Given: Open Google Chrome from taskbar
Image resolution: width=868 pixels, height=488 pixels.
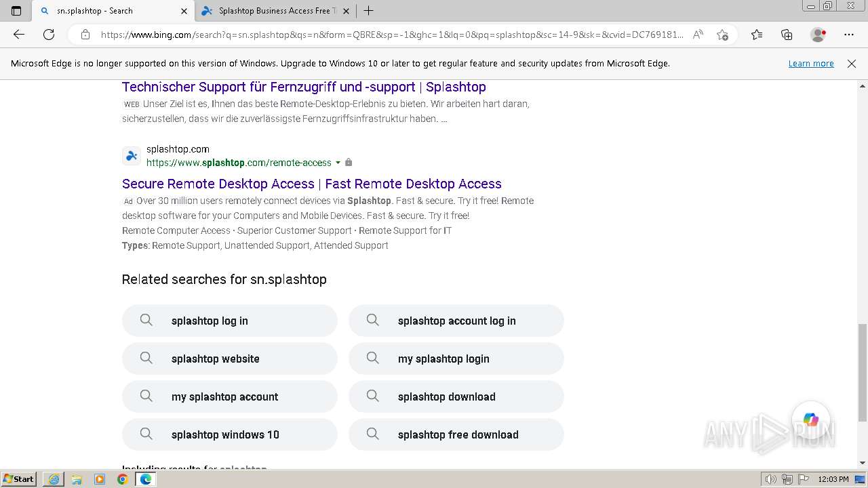Looking at the screenshot, I should click(122, 479).
